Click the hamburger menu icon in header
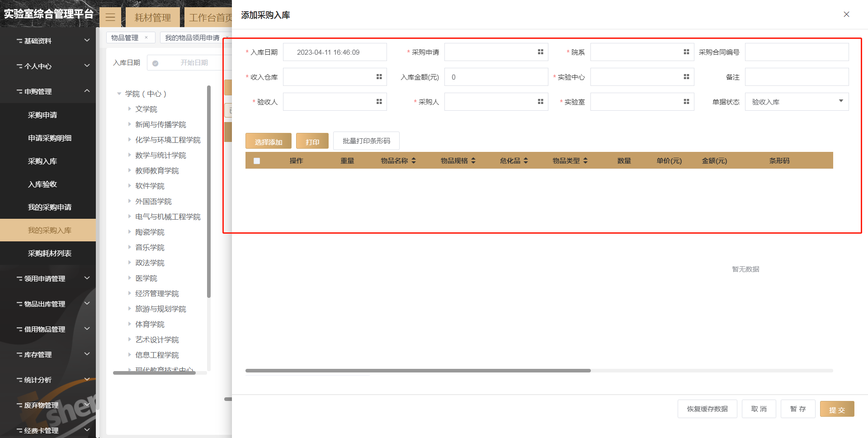 (110, 18)
